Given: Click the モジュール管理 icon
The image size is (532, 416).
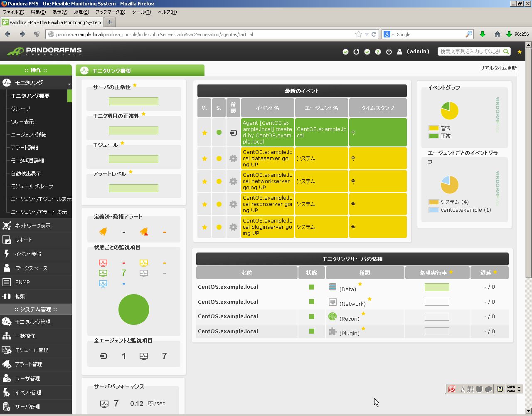Looking at the screenshot, I should coord(7,350).
